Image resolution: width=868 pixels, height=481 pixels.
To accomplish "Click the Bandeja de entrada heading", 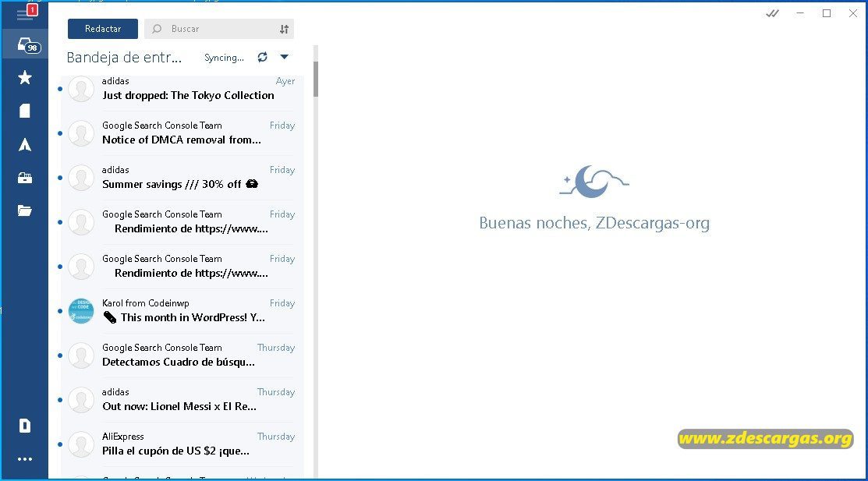I will (124, 58).
